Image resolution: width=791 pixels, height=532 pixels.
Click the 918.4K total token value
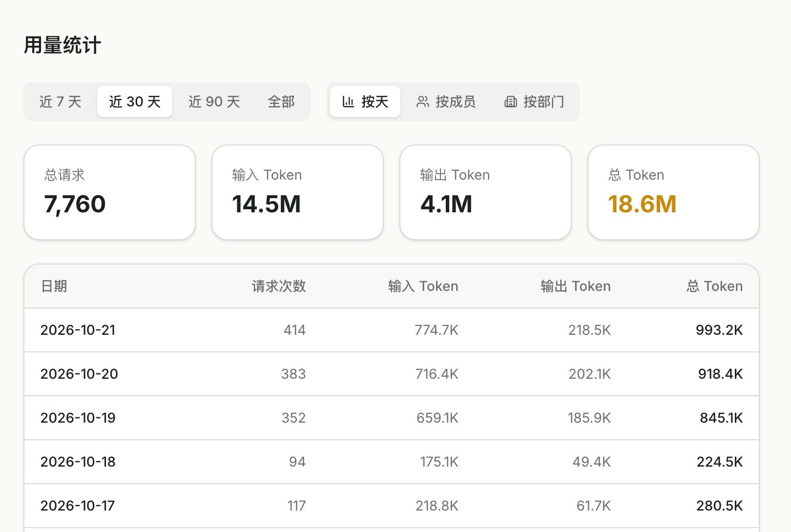721,374
